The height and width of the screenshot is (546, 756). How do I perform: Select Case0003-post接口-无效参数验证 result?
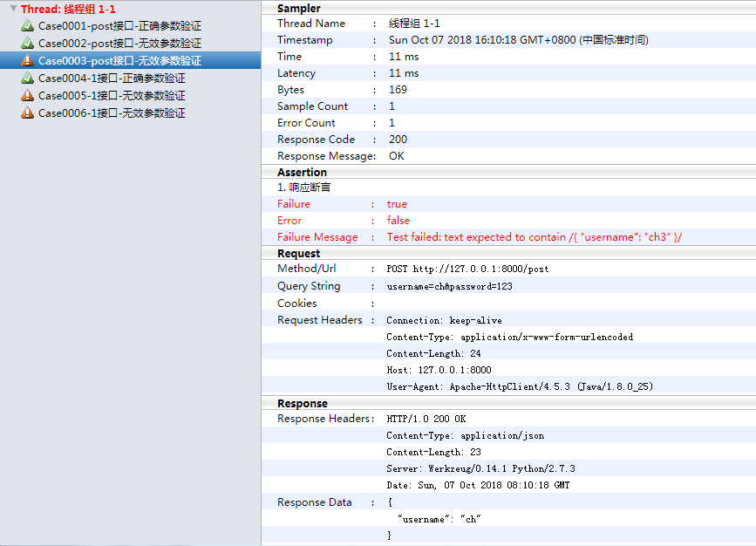(119, 61)
